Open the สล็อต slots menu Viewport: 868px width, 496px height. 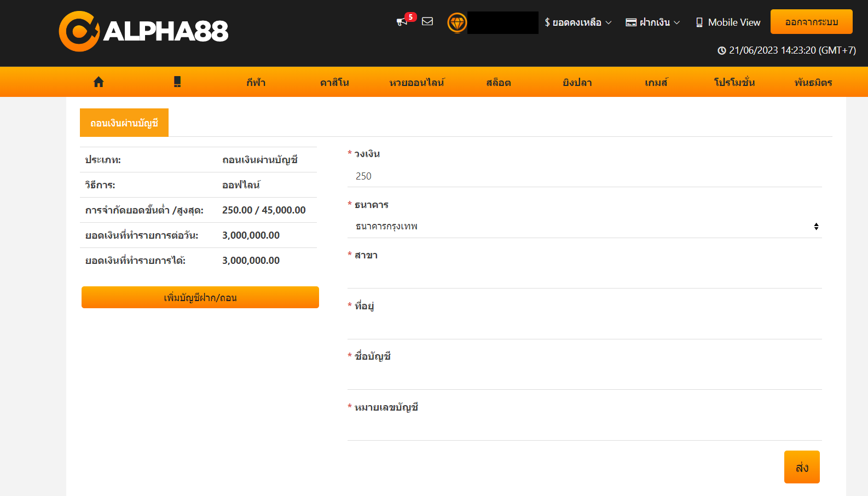tap(499, 83)
